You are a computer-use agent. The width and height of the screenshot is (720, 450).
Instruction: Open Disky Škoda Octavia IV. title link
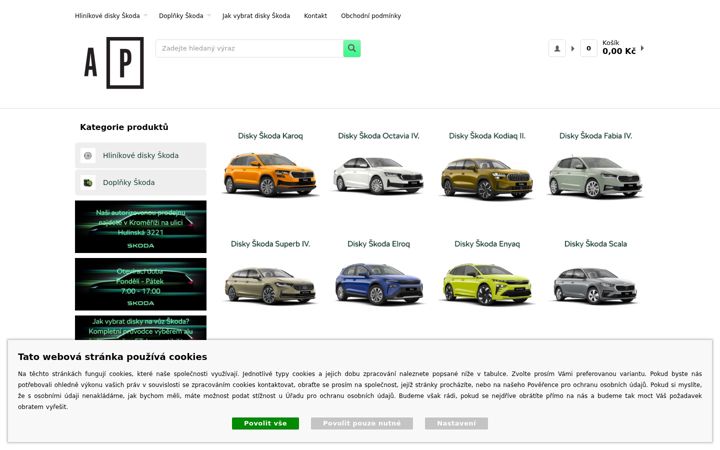pos(379,136)
